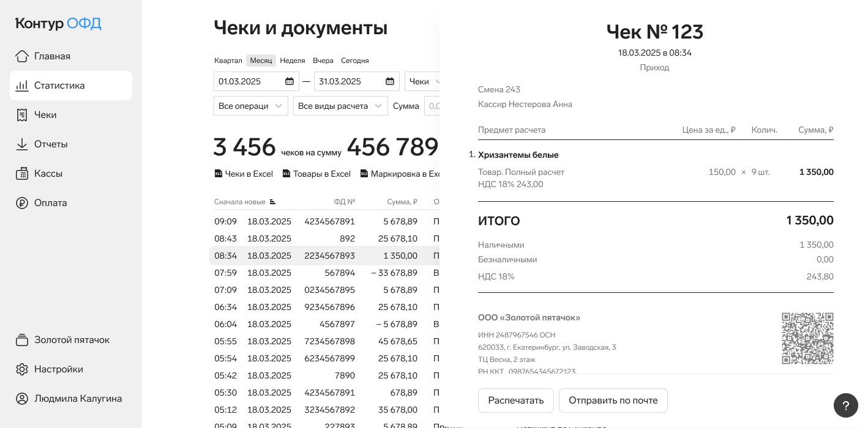Click the Золотой пятачок organization icon
This screenshot has height=428, width=868.
pos(22,340)
